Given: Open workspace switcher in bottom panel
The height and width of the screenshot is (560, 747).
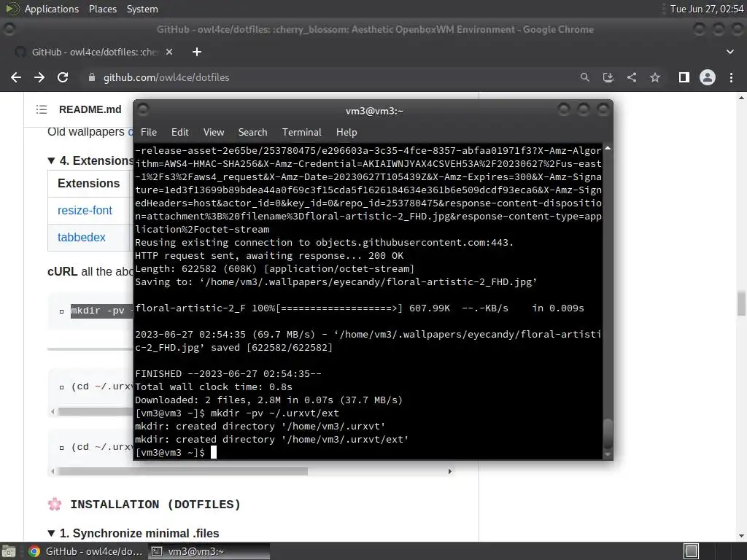Looking at the screenshot, I should coord(691,551).
